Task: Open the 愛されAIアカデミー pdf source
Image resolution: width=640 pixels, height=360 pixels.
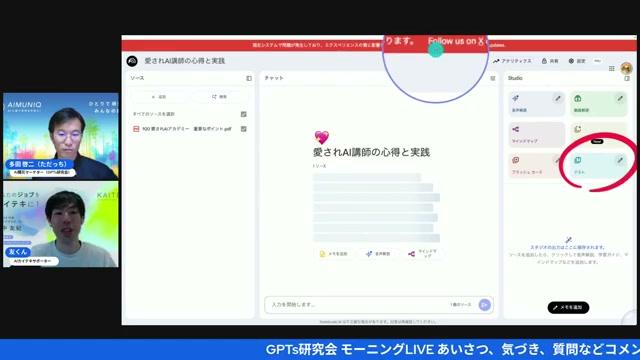Action: [x=187, y=129]
